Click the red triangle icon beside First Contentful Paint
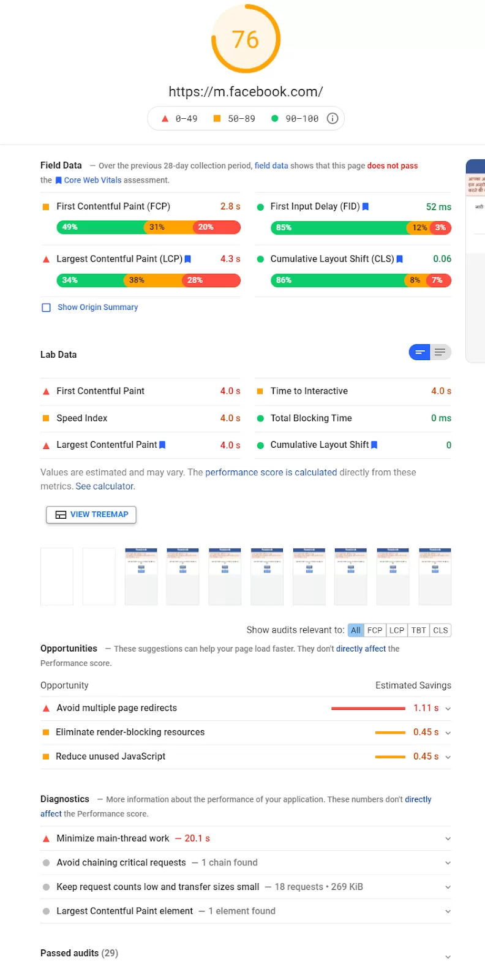This screenshot has height=980, width=485. coord(46,391)
